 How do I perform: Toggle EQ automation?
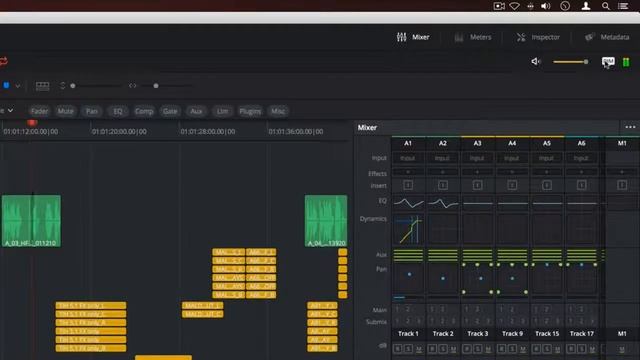pyautogui.click(x=118, y=111)
